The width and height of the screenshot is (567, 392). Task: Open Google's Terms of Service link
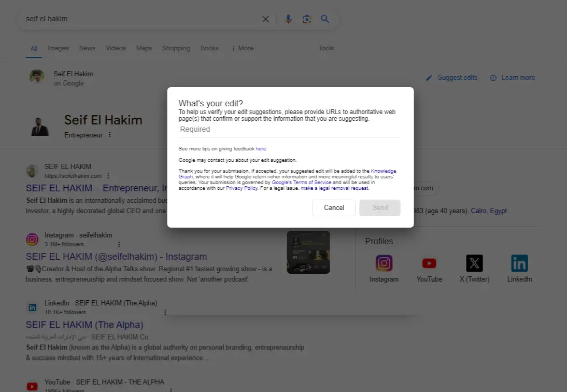tap(301, 182)
